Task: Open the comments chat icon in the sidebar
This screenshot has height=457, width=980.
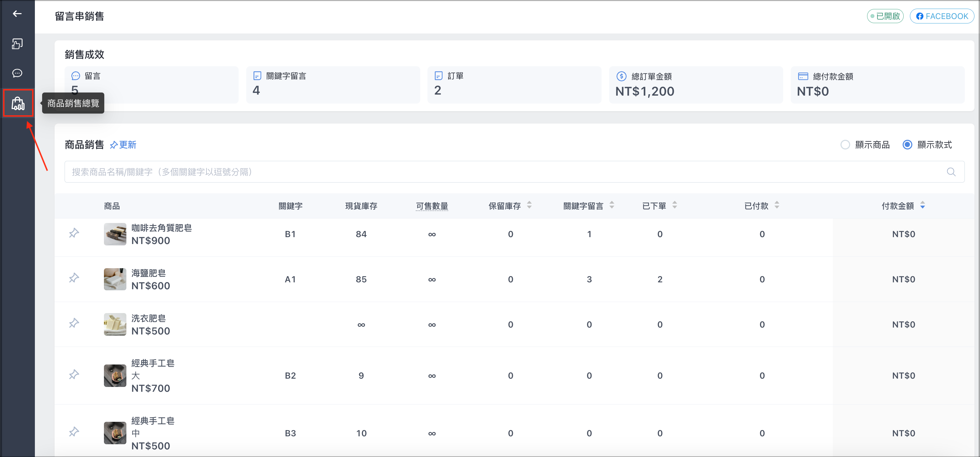Action: (x=17, y=73)
